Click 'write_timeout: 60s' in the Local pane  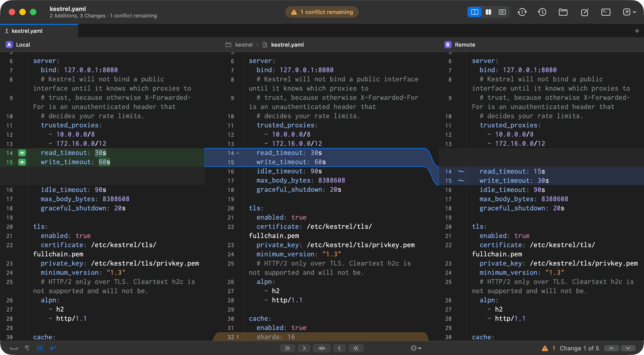75,162
